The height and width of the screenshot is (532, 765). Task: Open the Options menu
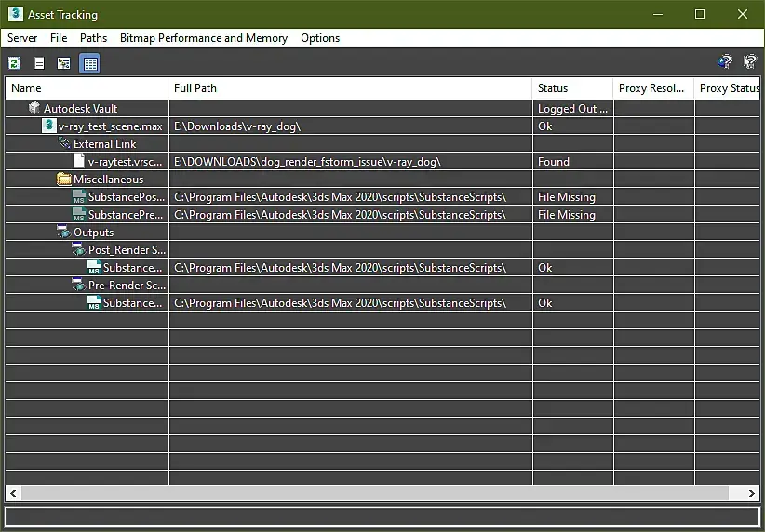[320, 38]
